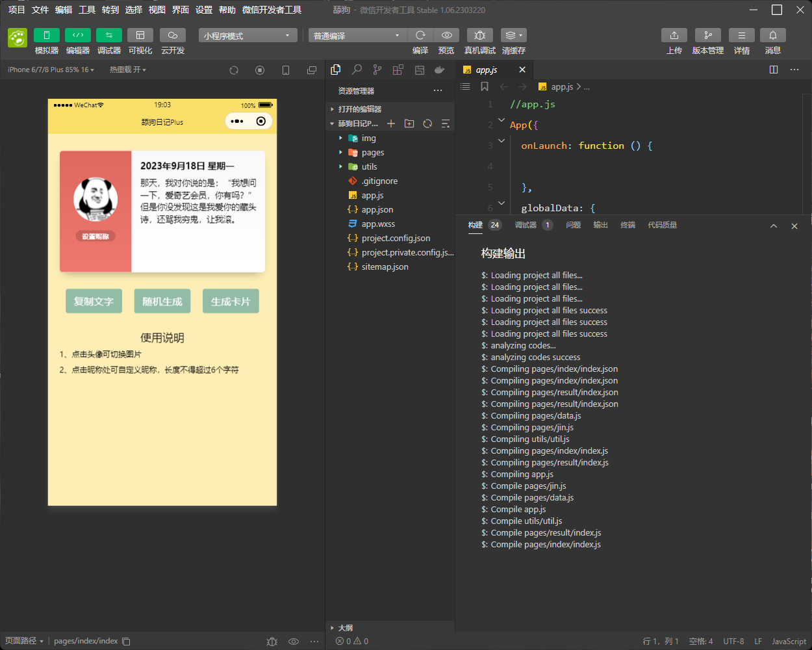Viewport: 812px width, 650px height.
Task: Open the 普通编译 compile mode dropdown
Action: point(358,35)
